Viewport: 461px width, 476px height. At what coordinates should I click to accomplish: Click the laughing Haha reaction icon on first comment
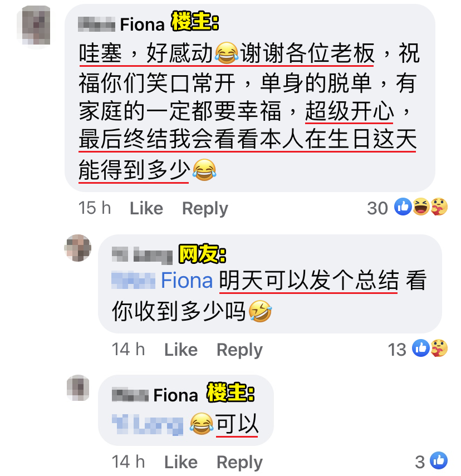(x=421, y=207)
